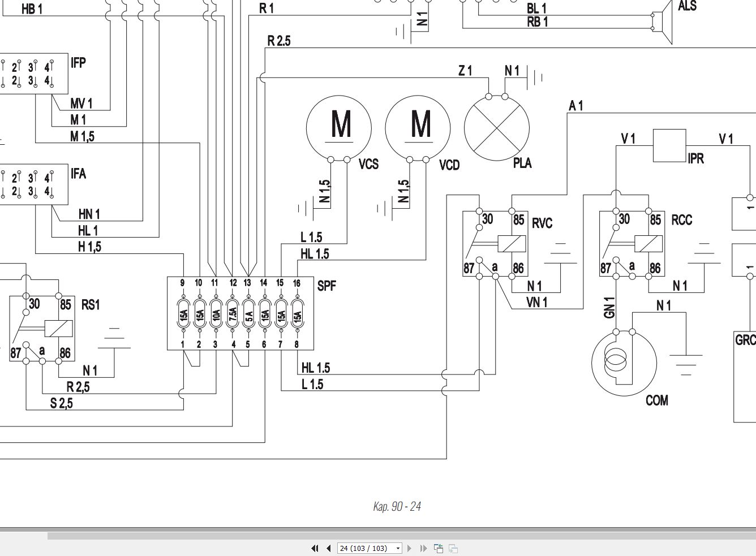The width and height of the screenshot is (756, 556).
Task: Click the 'VCD' text label
Action: point(449,165)
